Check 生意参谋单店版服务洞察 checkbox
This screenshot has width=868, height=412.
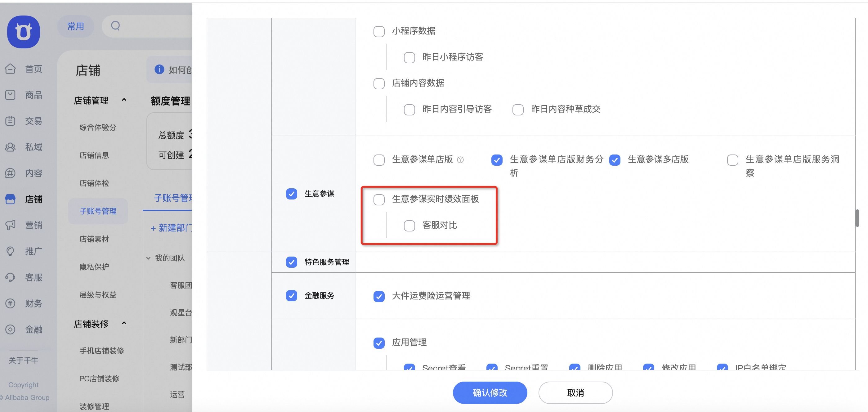click(x=732, y=160)
